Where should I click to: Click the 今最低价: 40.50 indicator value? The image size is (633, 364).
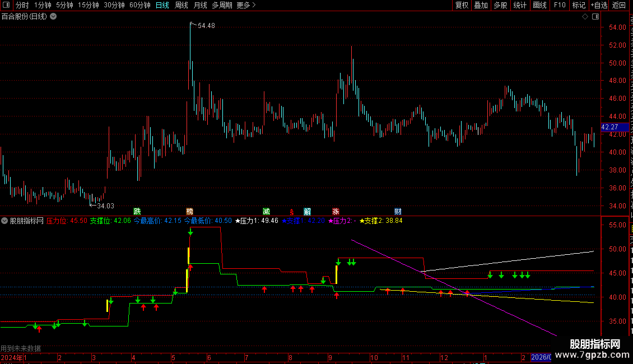(x=208, y=221)
